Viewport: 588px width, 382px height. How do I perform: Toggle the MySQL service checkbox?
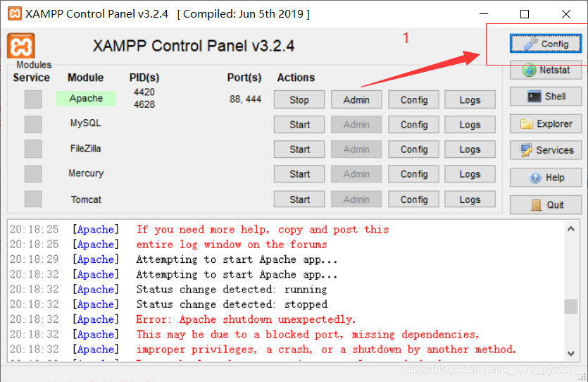point(33,124)
